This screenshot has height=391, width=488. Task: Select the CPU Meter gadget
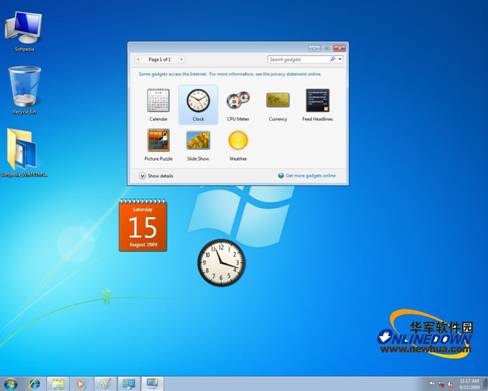[238, 105]
